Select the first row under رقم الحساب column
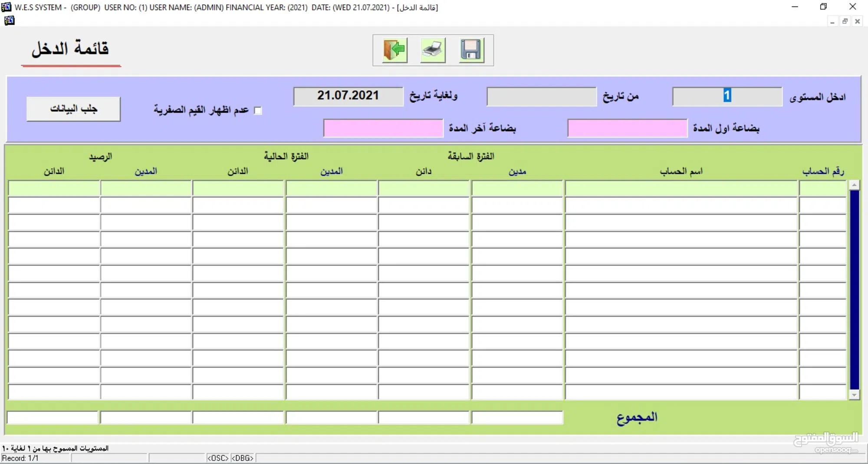 [x=822, y=188]
